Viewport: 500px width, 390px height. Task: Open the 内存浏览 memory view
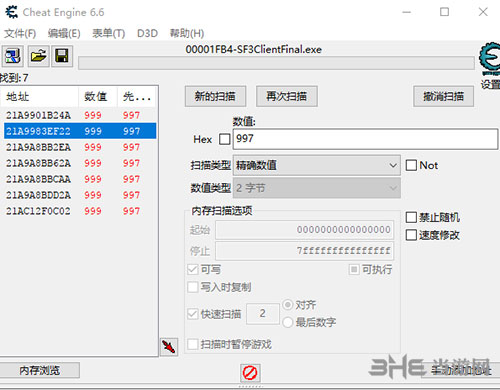40,370
